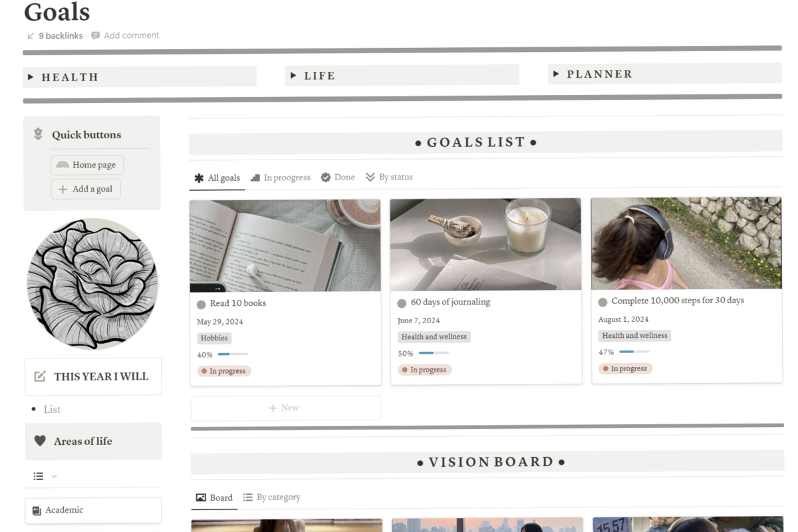The height and width of the screenshot is (532, 798).
Task: Click the plus icon beside Add a goal
Action: tap(63, 190)
